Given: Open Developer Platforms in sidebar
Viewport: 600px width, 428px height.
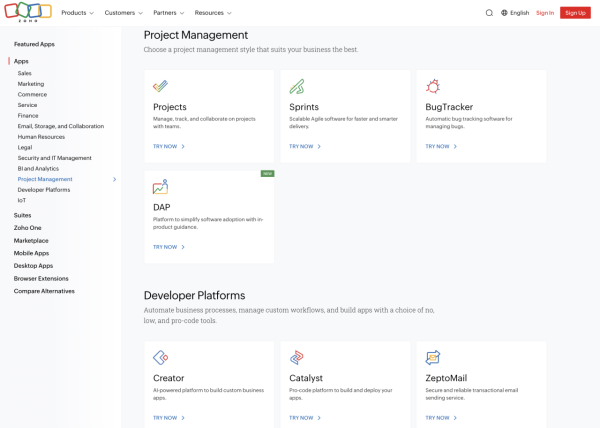Looking at the screenshot, I should tap(44, 190).
